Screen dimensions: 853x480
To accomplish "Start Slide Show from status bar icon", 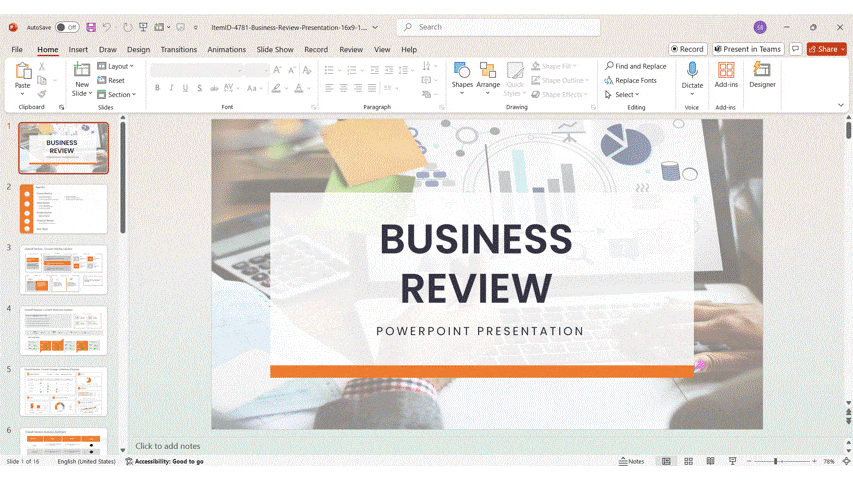I will 732,461.
